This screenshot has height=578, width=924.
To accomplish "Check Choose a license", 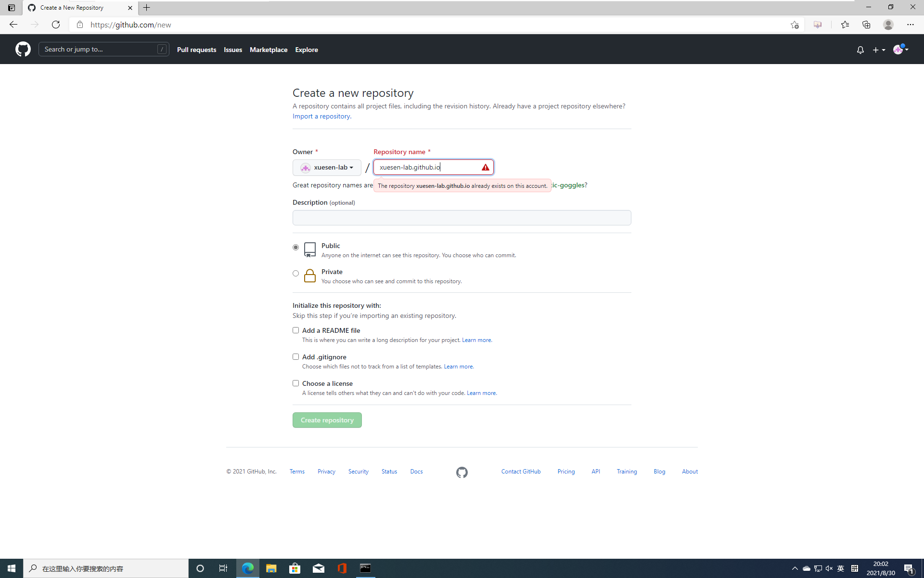I will coord(296,383).
